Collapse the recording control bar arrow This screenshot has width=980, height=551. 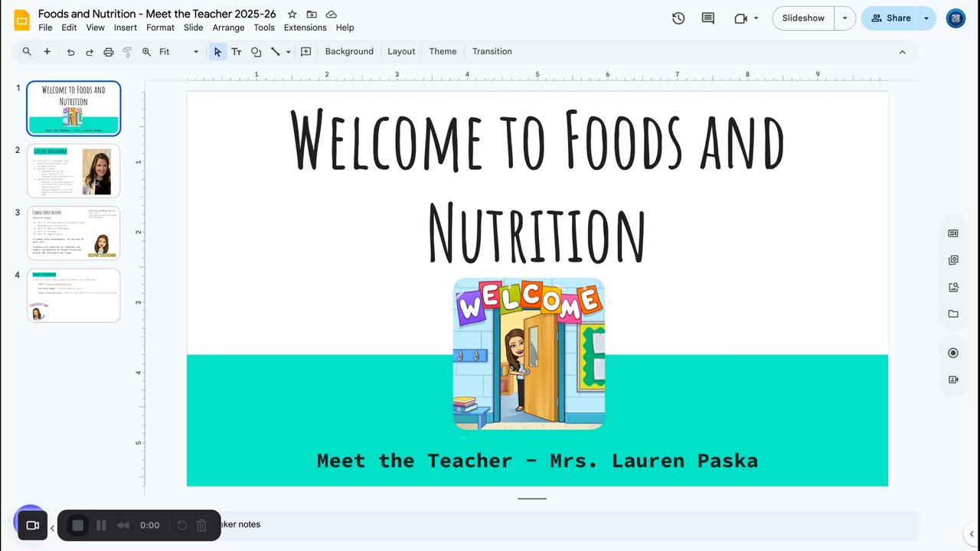click(x=52, y=528)
